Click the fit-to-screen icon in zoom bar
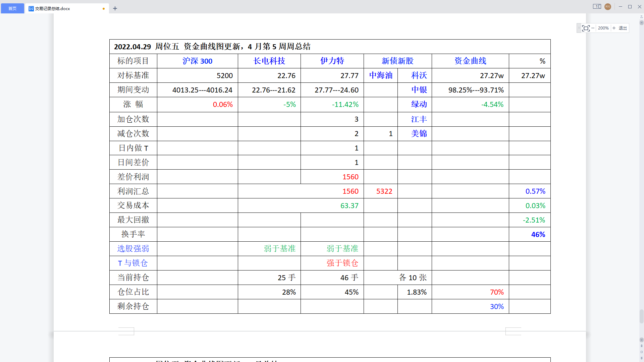This screenshot has height=362, width=644. click(x=586, y=28)
